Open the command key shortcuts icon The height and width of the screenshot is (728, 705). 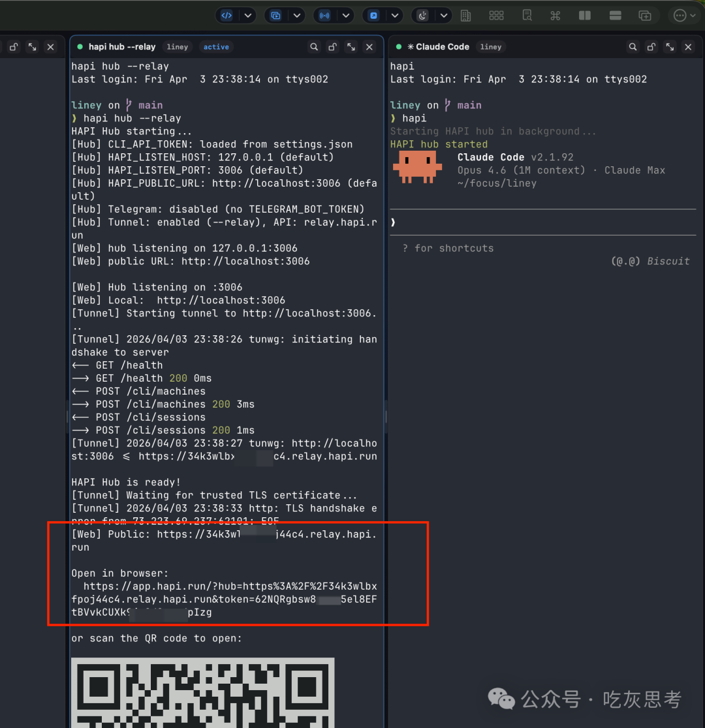click(556, 16)
